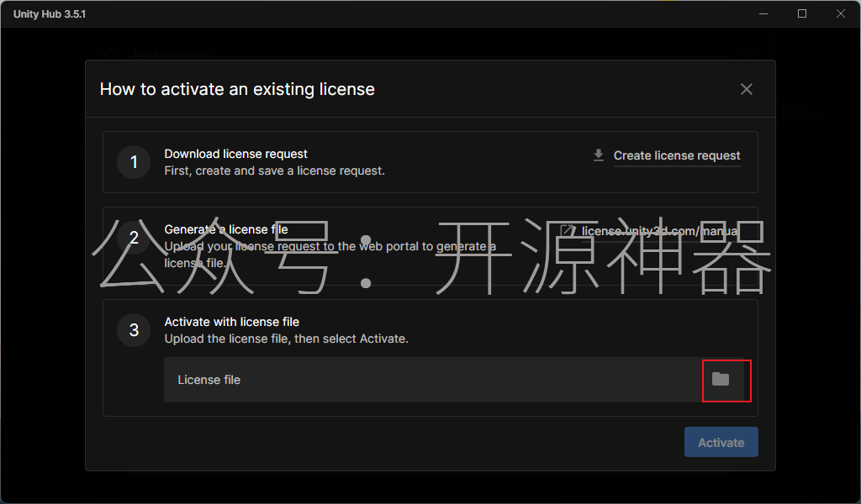
Task: Click the dialog title "How to activate an existing license"
Action: tap(237, 89)
